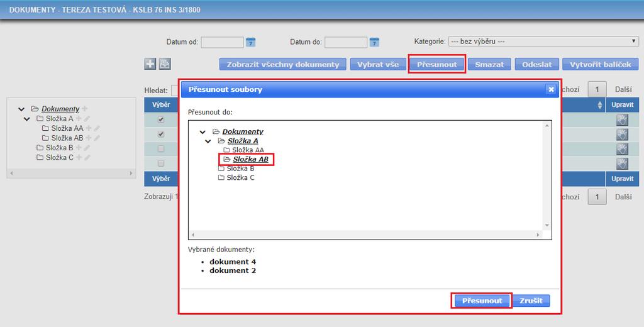The image size is (644, 327).
Task: Click plus icon beside sidebar Složka B
Action: (79, 148)
